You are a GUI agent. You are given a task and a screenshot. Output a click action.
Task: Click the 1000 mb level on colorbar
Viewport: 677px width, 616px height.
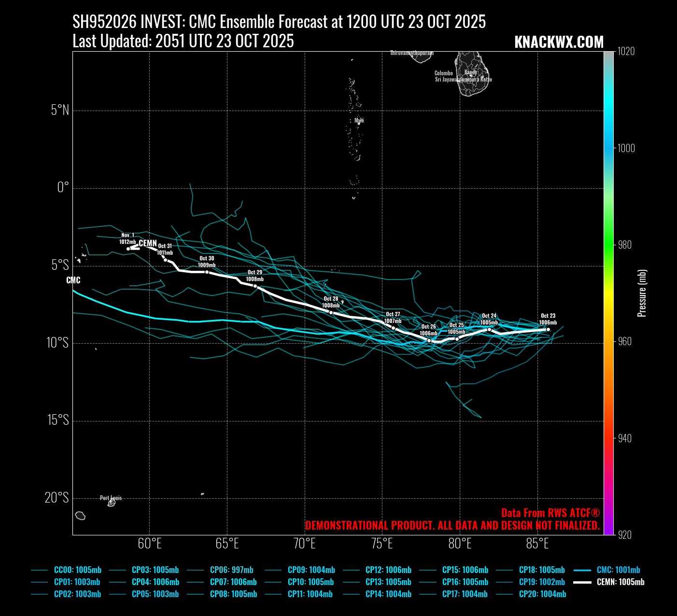click(x=608, y=148)
